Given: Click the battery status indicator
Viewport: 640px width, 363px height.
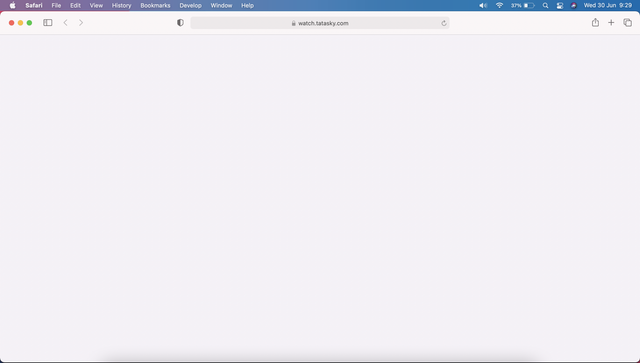Looking at the screenshot, I should (522, 5).
